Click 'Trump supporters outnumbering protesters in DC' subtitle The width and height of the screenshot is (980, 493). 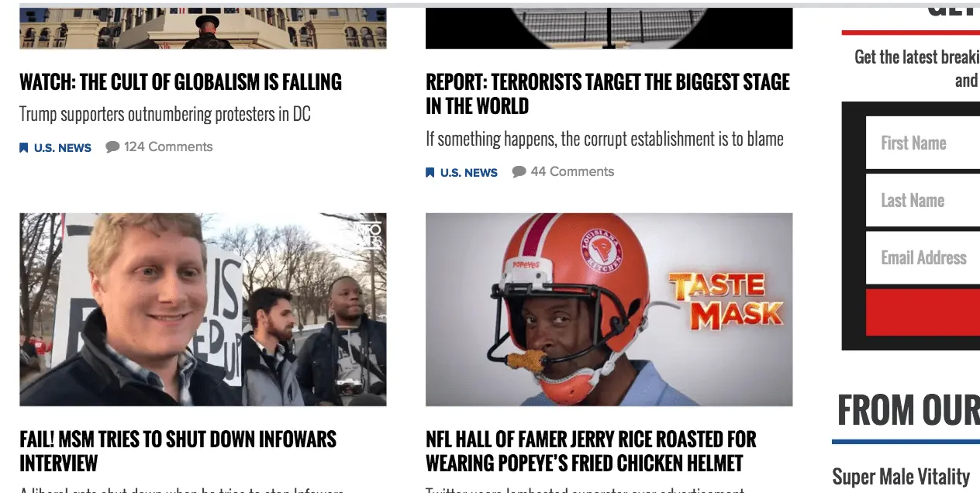165,114
